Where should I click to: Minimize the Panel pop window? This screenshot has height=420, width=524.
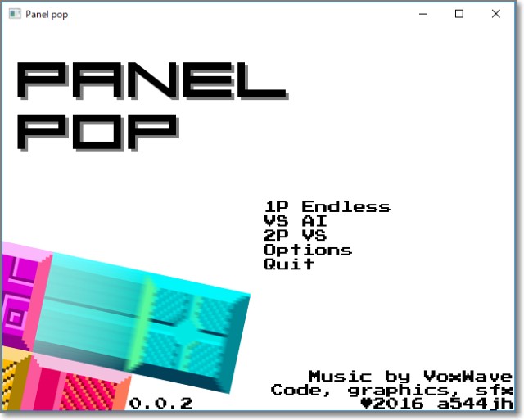coord(422,14)
